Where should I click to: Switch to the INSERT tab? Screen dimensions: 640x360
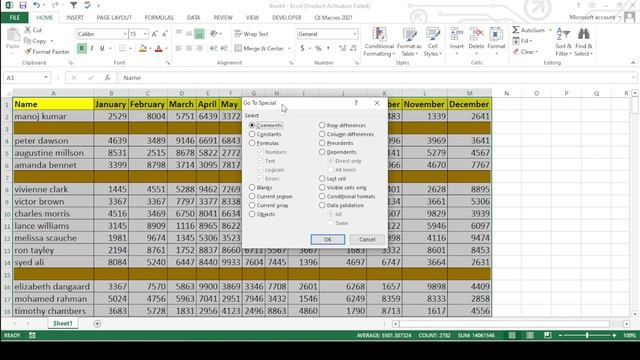pyautogui.click(x=75, y=18)
